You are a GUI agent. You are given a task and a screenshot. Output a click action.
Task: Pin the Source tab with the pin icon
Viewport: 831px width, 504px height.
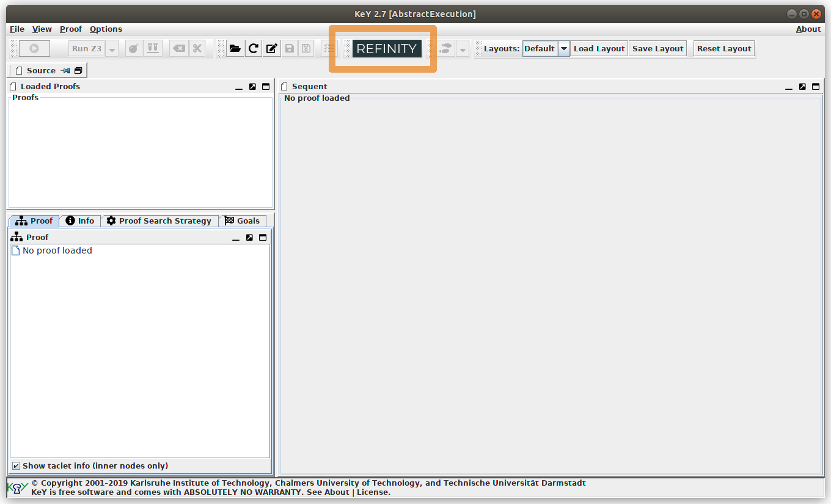65,71
